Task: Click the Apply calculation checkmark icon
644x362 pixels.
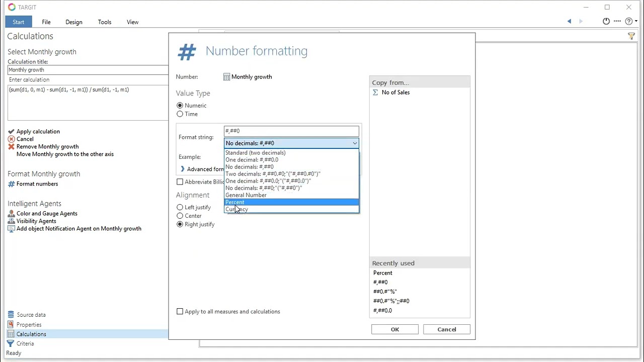Action: pyautogui.click(x=11, y=132)
